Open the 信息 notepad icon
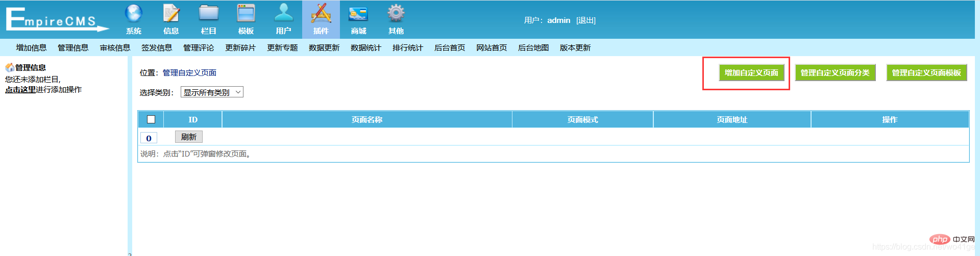 click(171, 14)
